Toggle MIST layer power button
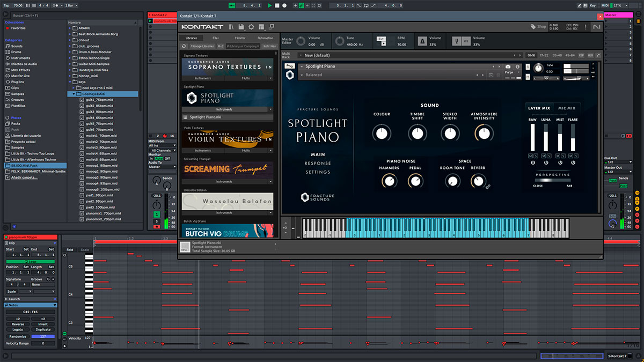644x362 pixels. [560, 162]
